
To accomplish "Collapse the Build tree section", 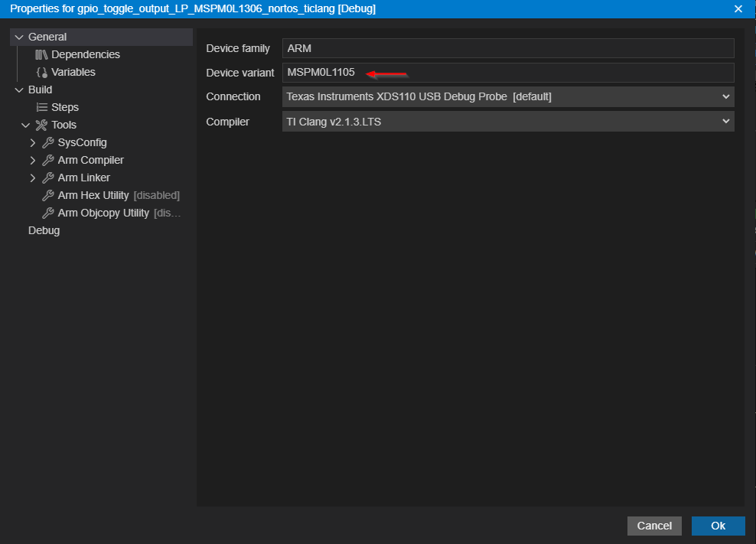I will [x=19, y=90].
